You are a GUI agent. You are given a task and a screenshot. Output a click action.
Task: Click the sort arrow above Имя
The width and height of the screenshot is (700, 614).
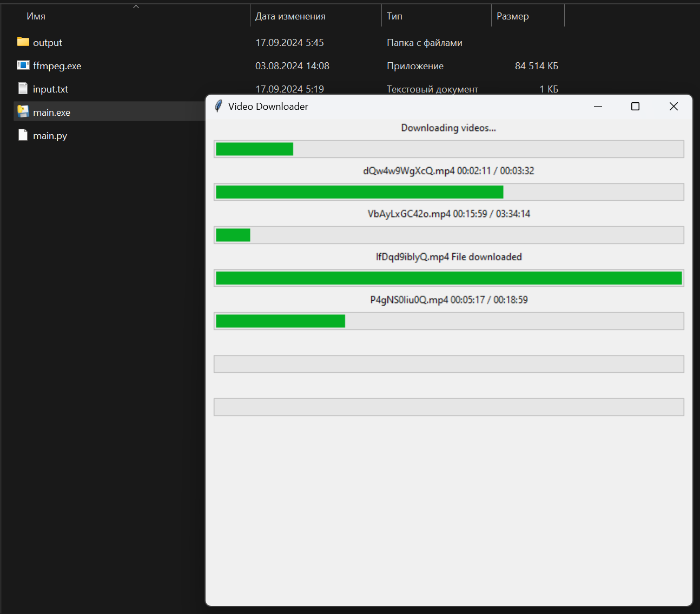[136, 6]
